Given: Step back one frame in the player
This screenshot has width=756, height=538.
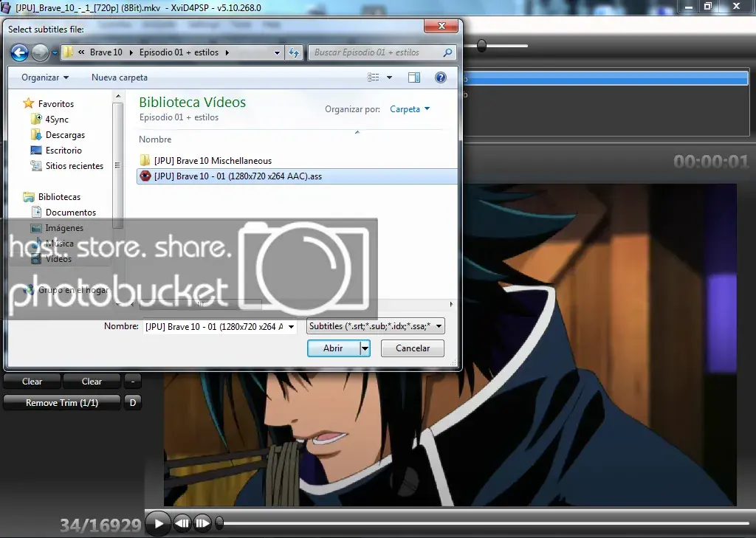Looking at the screenshot, I should pyautogui.click(x=182, y=523).
